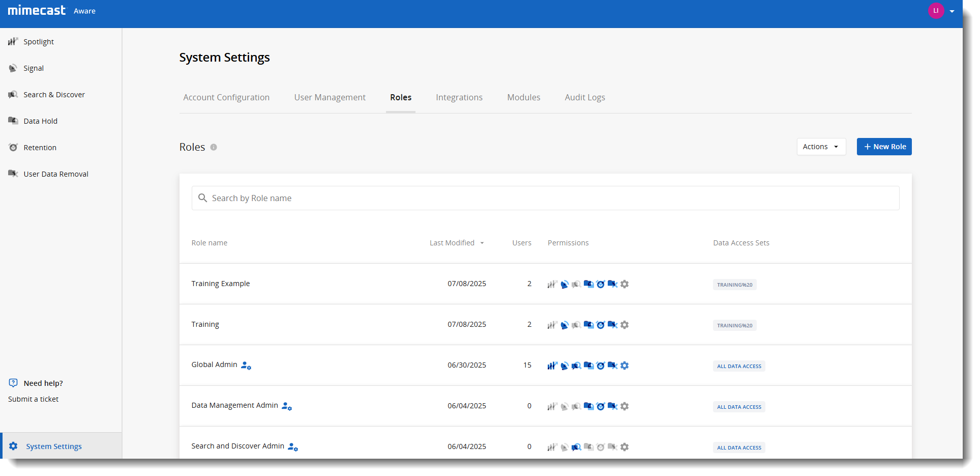
Task: Open Search & Discover module
Action: pyautogui.click(x=54, y=95)
